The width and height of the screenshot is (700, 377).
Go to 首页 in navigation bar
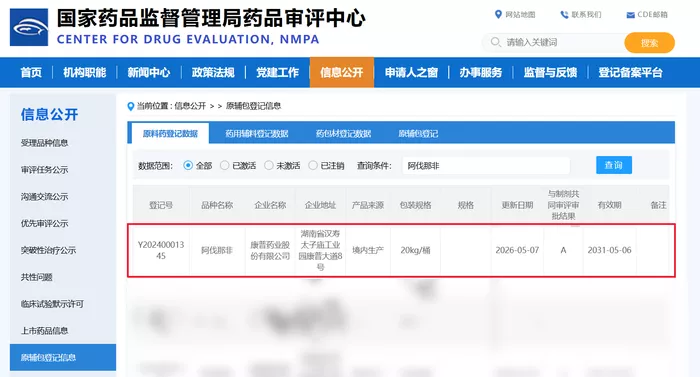(x=31, y=72)
